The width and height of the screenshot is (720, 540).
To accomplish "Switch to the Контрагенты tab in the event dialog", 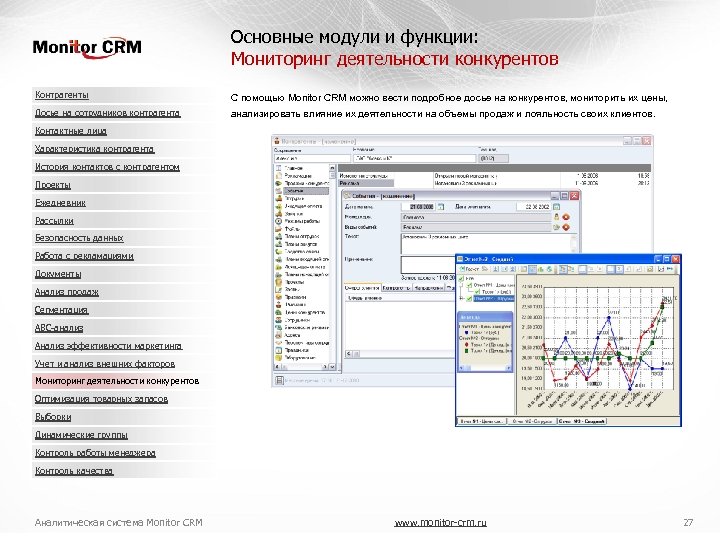I will (x=396, y=288).
